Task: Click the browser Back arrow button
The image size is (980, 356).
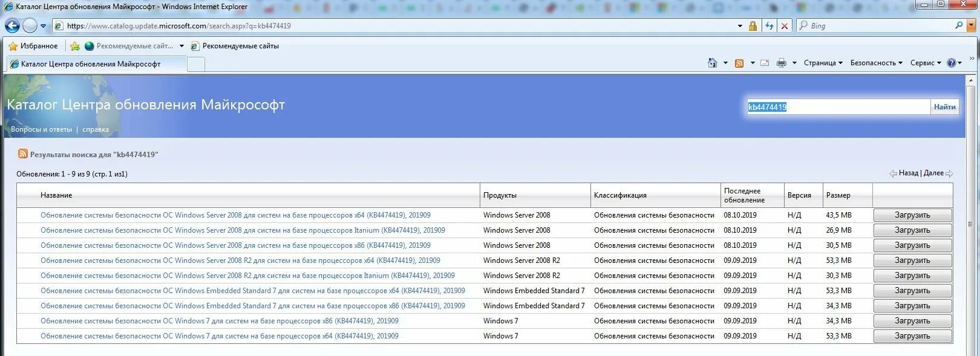Action: point(12,26)
